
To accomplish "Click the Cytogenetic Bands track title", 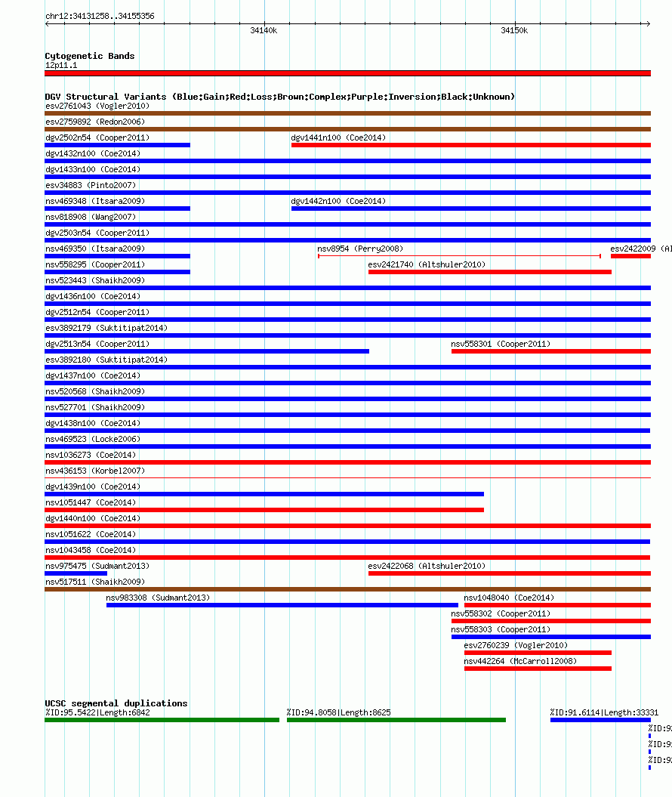I will tap(90, 56).
